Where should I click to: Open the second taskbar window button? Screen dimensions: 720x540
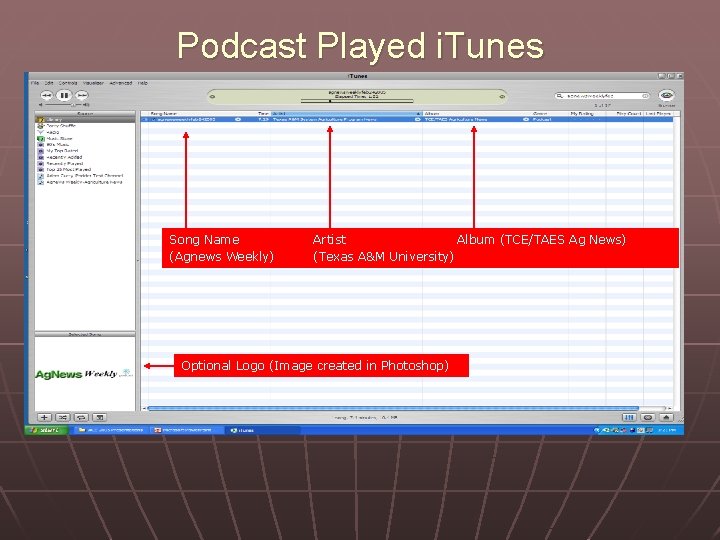tap(187, 430)
